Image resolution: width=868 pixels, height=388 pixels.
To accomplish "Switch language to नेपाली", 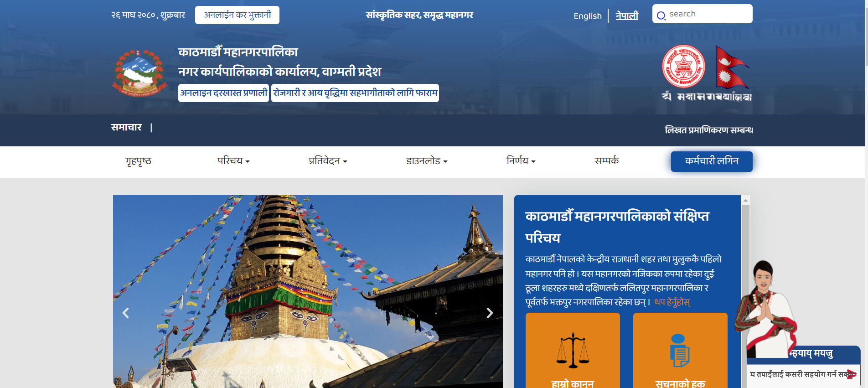I will click(627, 16).
